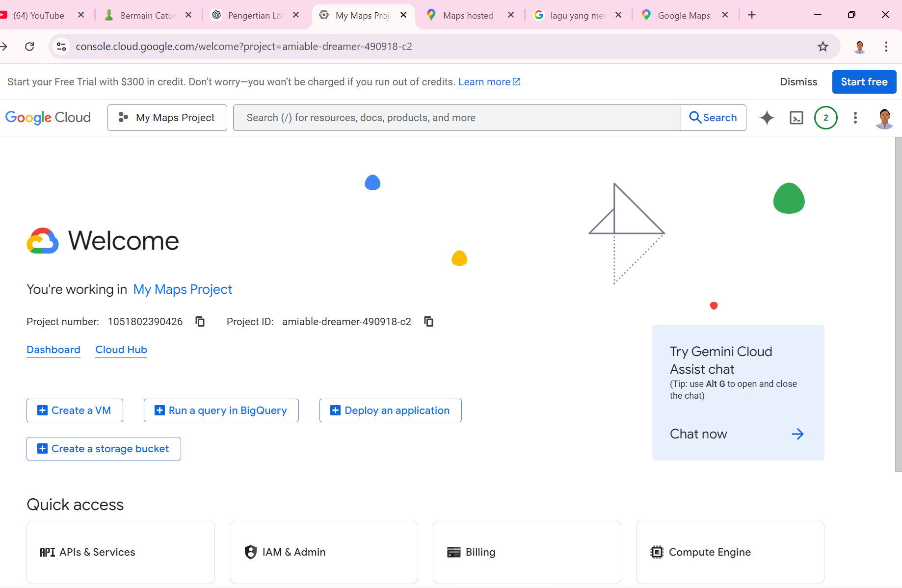Viewport: 902px width, 588px height.
Task: Open the Learn more link
Action: click(489, 82)
